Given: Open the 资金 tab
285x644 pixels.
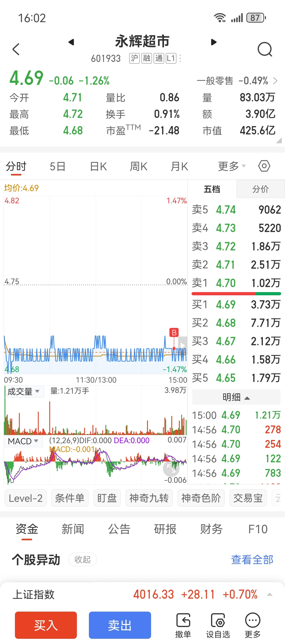Looking at the screenshot, I should pyautogui.click(x=27, y=529).
